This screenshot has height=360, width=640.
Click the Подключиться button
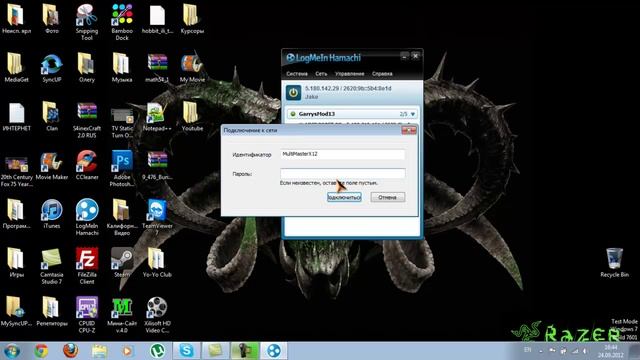click(x=344, y=197)
